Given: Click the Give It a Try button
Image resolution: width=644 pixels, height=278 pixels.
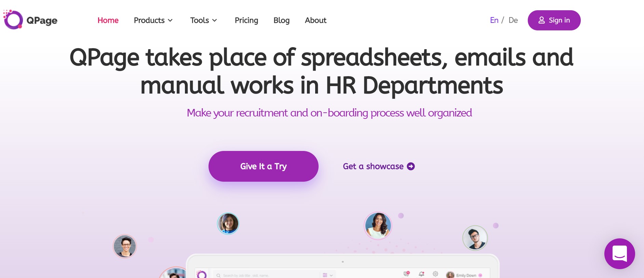Looking at the screenshot, I should pos(264,166).
